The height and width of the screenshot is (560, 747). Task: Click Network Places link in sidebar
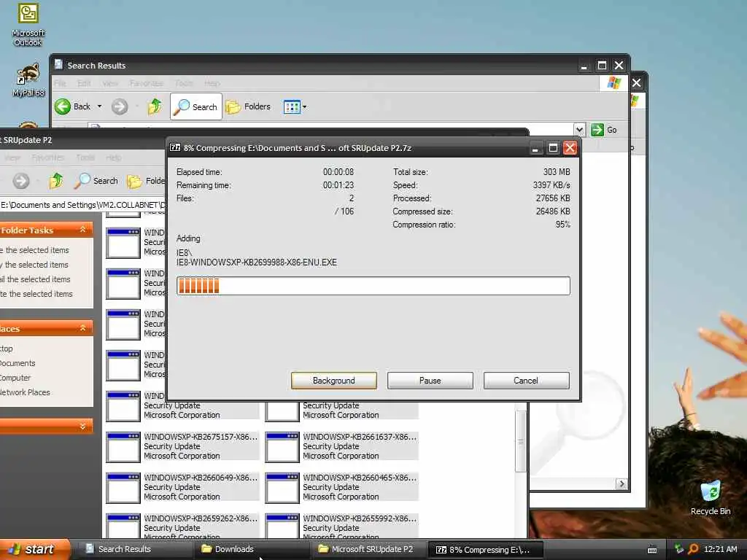(x=26, y=392)
